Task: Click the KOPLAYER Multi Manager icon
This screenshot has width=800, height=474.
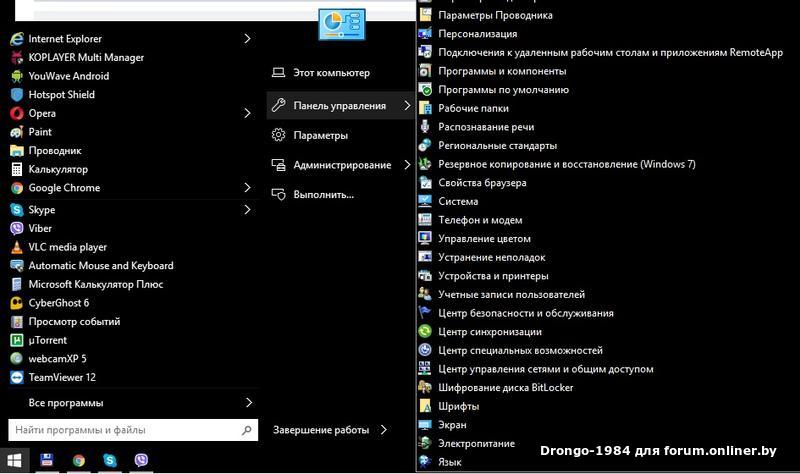Action: tap(17, 57)
